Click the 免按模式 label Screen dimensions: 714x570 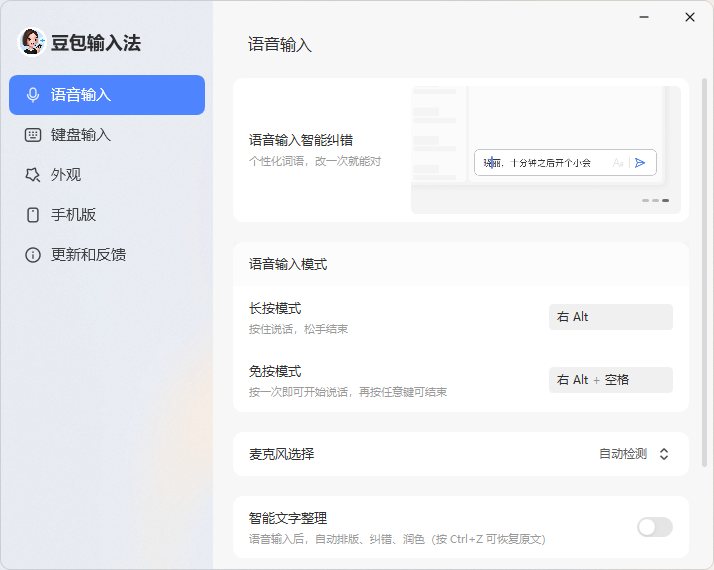click(275, 372)
